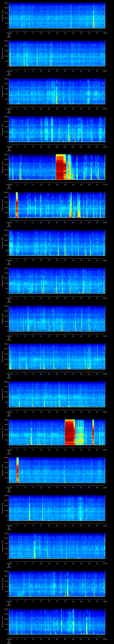
Task: Click the 26:00 end time label
Action: [x=105, y=147]
